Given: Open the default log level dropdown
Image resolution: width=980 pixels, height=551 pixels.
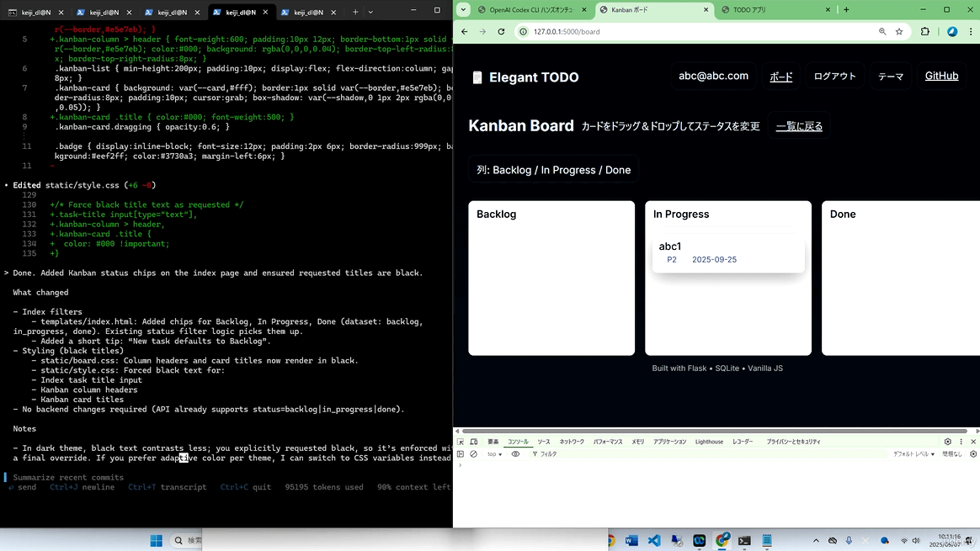Looking at the screenshot, I should 913,454.
